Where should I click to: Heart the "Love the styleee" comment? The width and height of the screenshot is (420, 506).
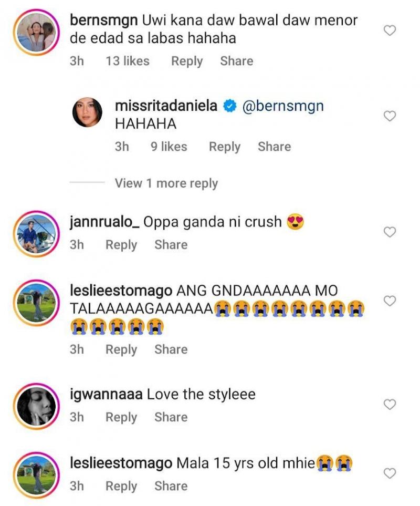pos(390,404)
